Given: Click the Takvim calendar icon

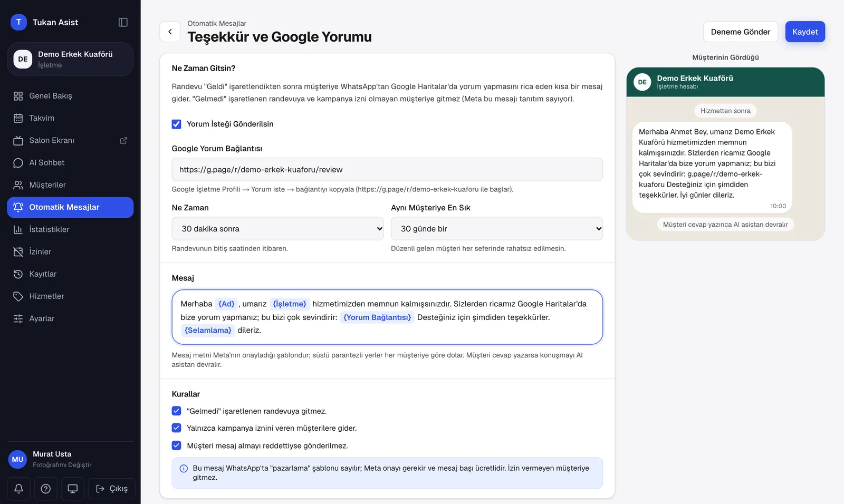Looking at the screenshot, I should pos(18,118).
